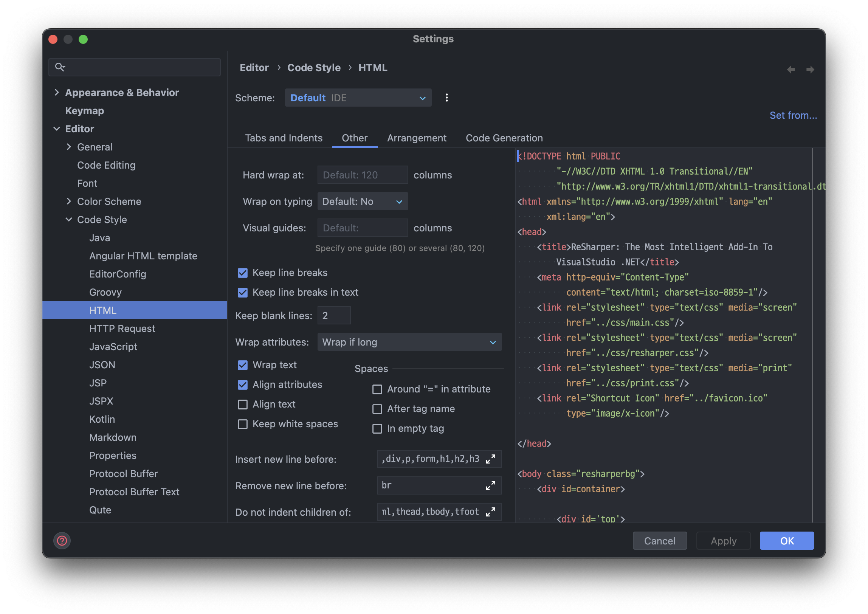Expand the Do not indent children field
The width and height of the screenshot is (868, 614).
pos(490,512)
